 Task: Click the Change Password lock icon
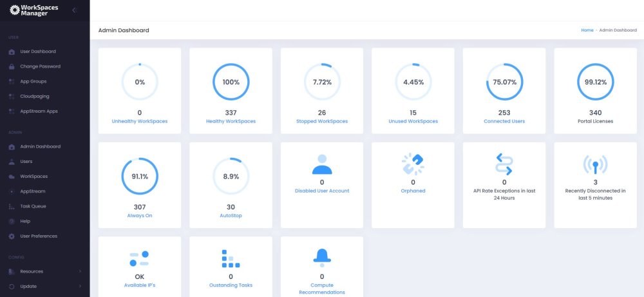(12, 66)
